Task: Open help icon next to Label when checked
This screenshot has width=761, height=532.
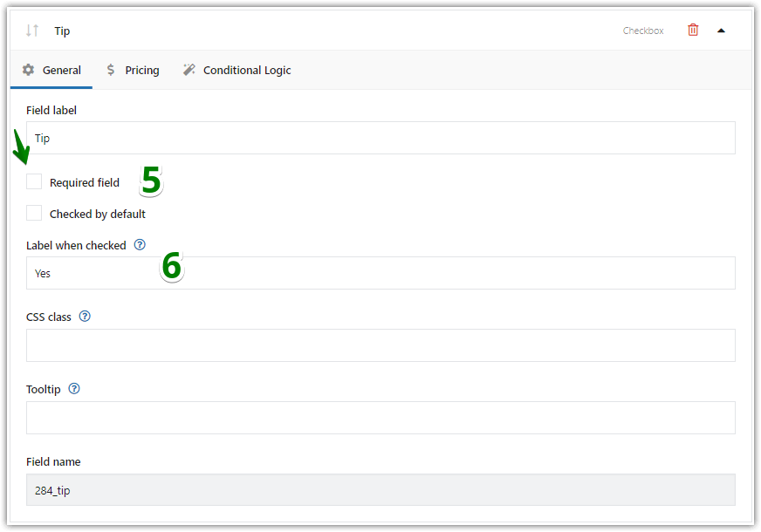Action: point(140,245)
